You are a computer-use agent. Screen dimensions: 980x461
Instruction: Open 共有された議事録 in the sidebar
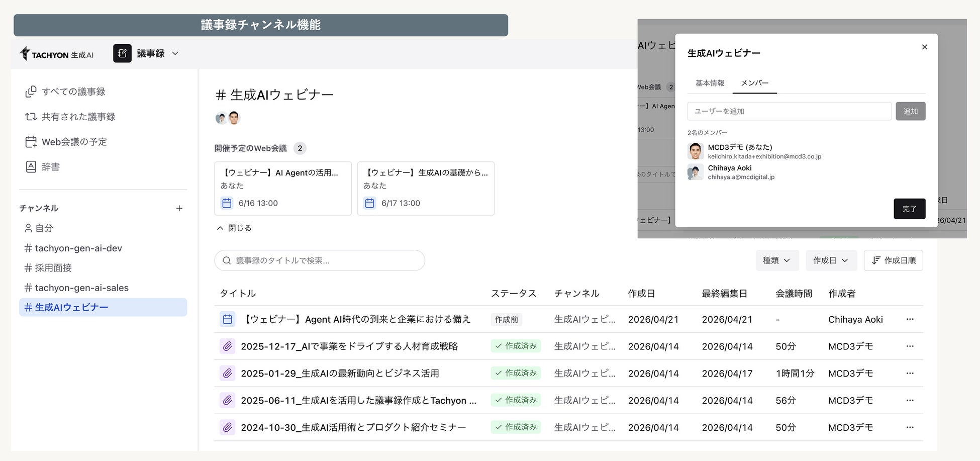coord(70,117)
